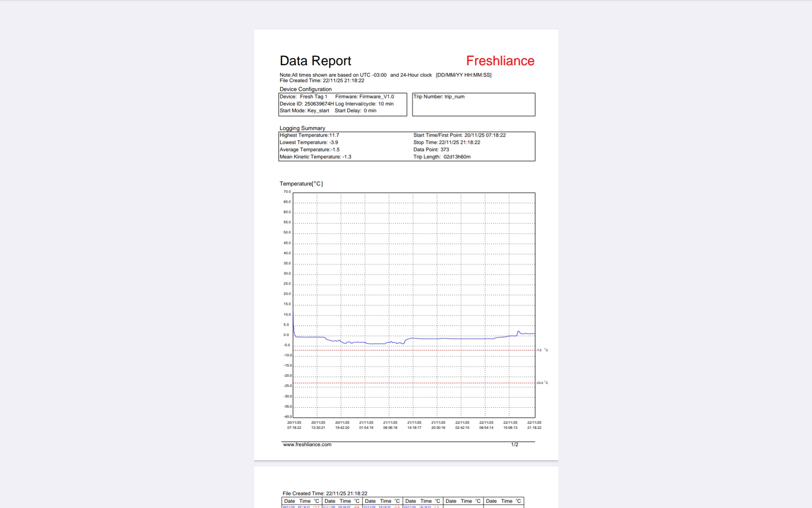Click the Data Report title

pyautogui.click(x=315, y=61)
